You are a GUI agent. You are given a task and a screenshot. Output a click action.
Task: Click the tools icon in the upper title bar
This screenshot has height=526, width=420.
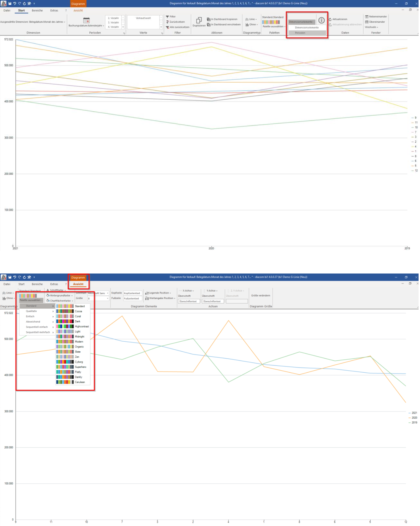click(29, 3)
